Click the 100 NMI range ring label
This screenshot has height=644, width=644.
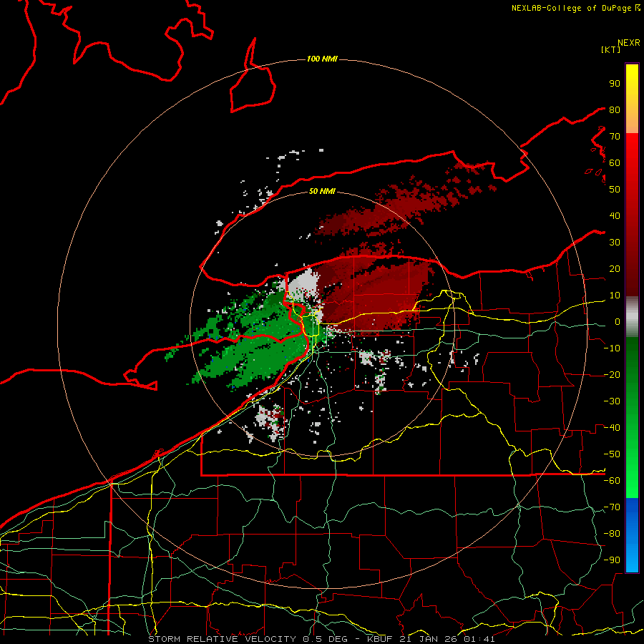(322, 59)
